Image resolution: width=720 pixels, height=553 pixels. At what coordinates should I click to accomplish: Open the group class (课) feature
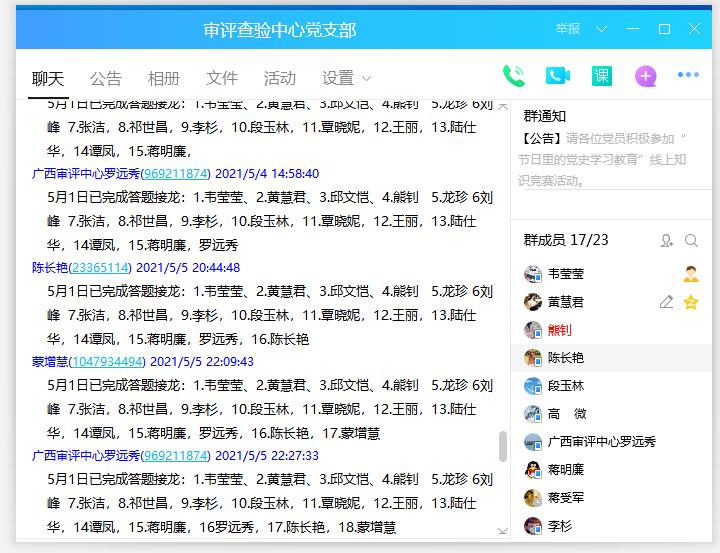click(x=602, y=76)
